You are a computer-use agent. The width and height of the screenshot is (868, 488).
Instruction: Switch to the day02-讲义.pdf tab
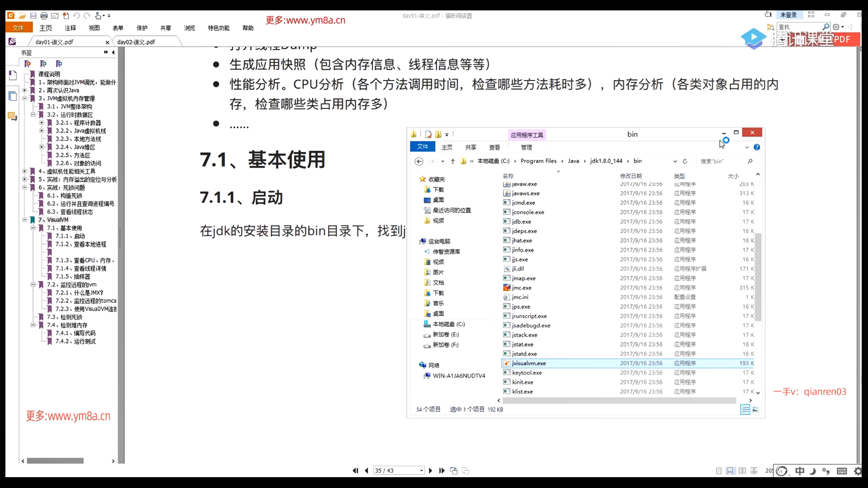(x=136, y=42)
